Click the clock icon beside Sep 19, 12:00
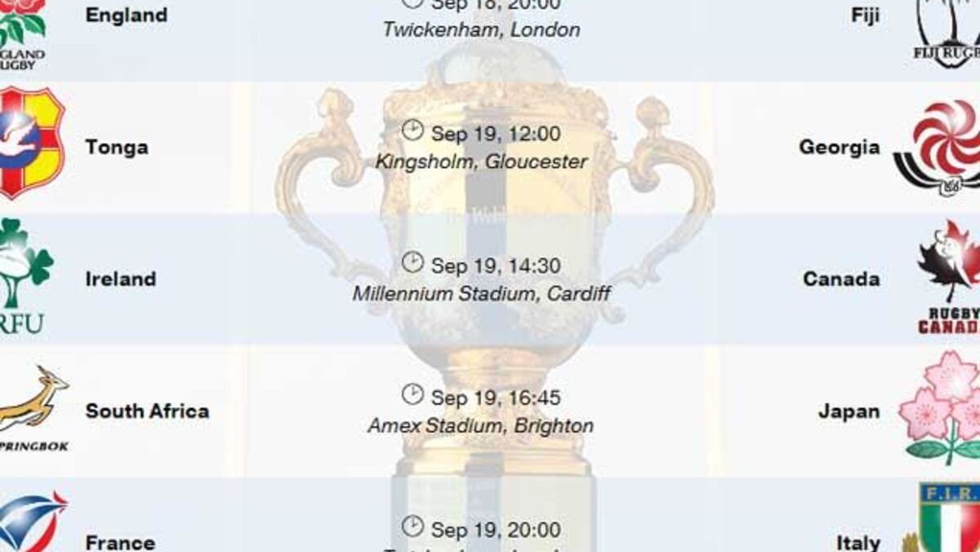Image resolution: width=980 pixels, height=552 pixels. (x=412, y=130)
